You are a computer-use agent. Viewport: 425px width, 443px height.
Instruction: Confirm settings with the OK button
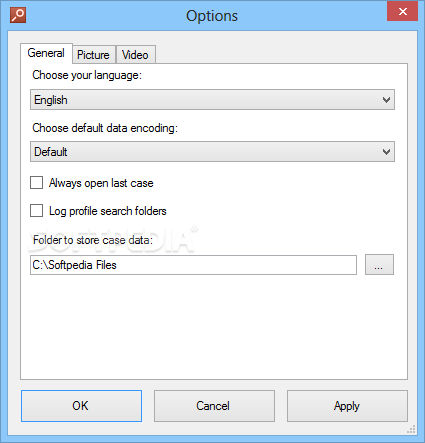click(x=81, y=406)
